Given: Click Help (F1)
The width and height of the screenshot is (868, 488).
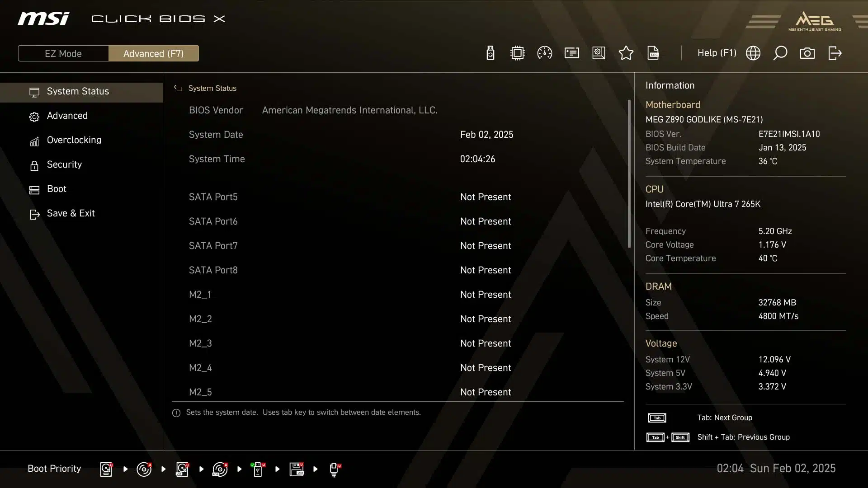Looking at the screenshot, I should coord(717,53).
